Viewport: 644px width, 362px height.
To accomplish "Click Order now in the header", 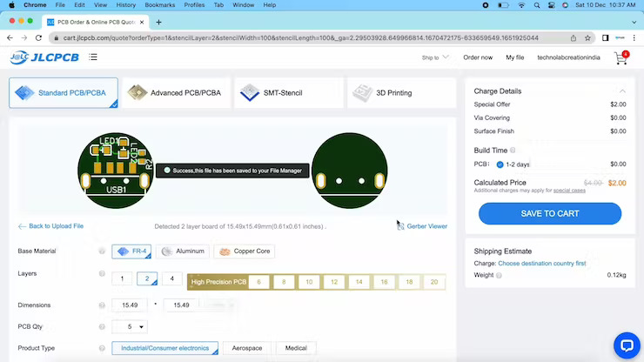I will (x=478, y=57).
